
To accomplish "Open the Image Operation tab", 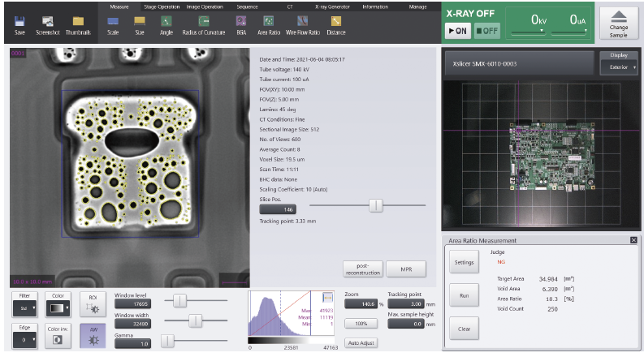I will [x=205, y=7].
